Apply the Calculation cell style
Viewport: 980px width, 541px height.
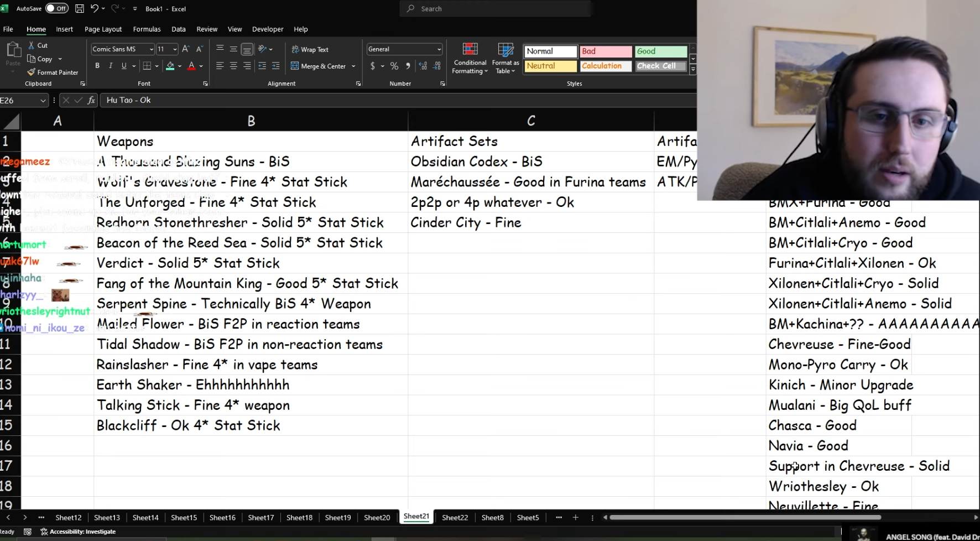coord(606,66)
